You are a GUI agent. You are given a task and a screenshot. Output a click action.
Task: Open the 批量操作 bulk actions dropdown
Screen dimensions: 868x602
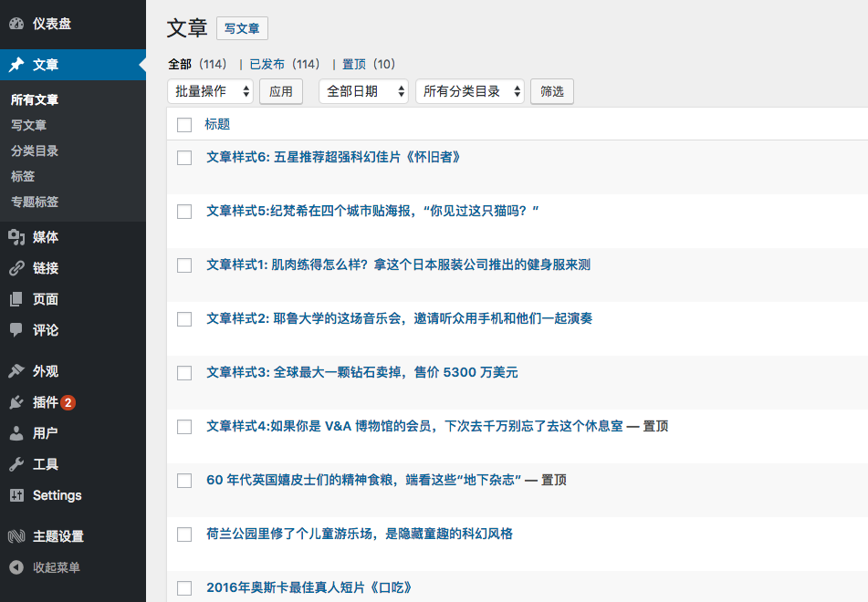[210, 91]
